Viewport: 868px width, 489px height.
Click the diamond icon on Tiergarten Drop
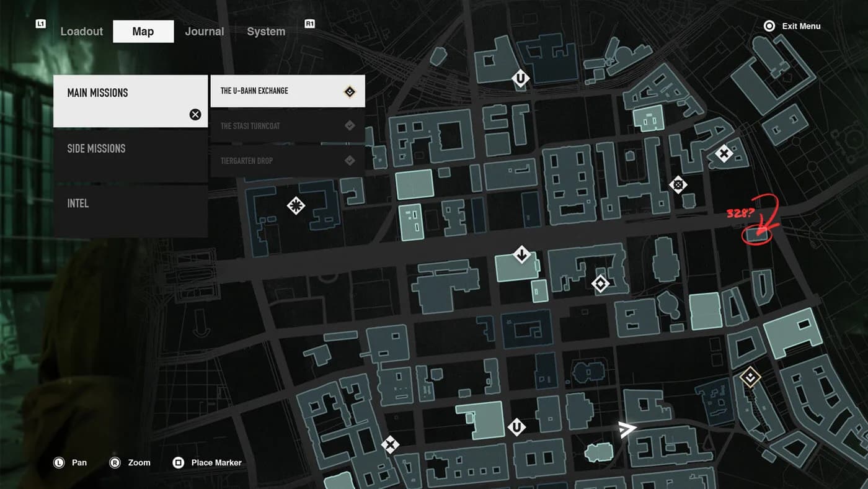coord(350,161)
